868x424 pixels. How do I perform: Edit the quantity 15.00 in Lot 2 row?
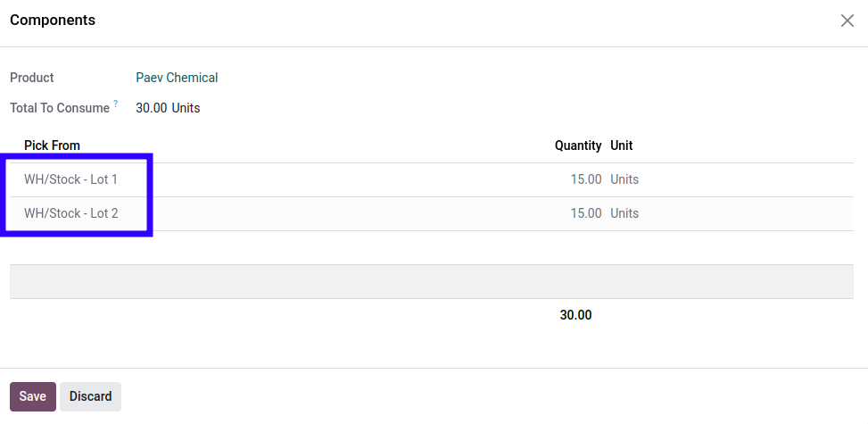coord(585,213)
